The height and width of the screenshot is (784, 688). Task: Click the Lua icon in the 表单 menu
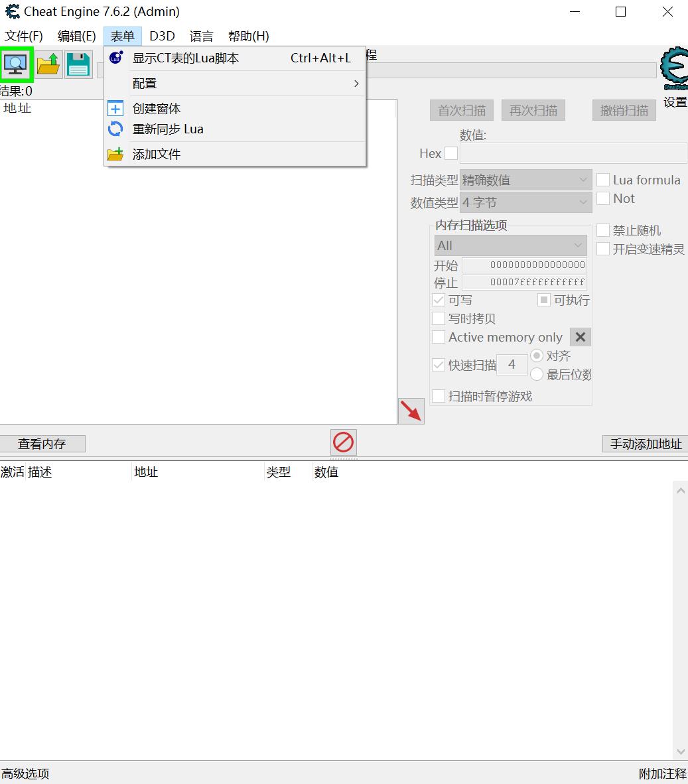point(116,58)
